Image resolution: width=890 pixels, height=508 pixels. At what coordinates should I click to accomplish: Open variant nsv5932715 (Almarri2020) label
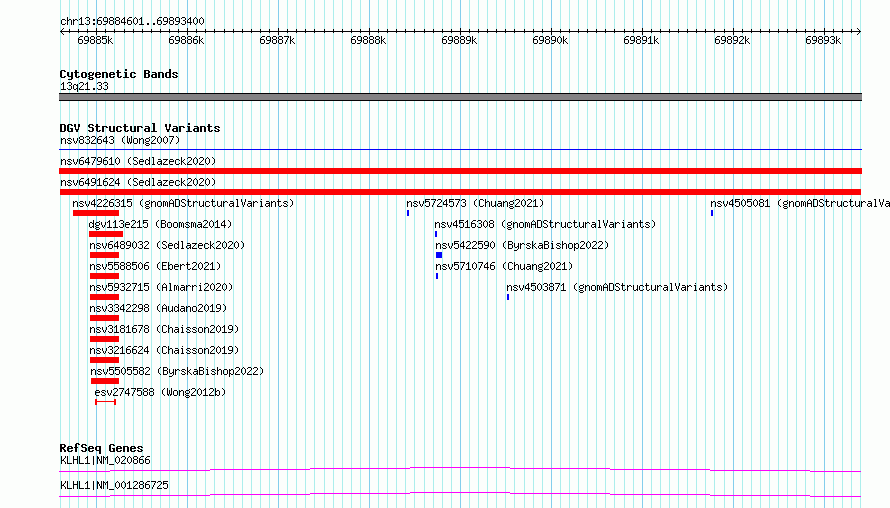161,287
